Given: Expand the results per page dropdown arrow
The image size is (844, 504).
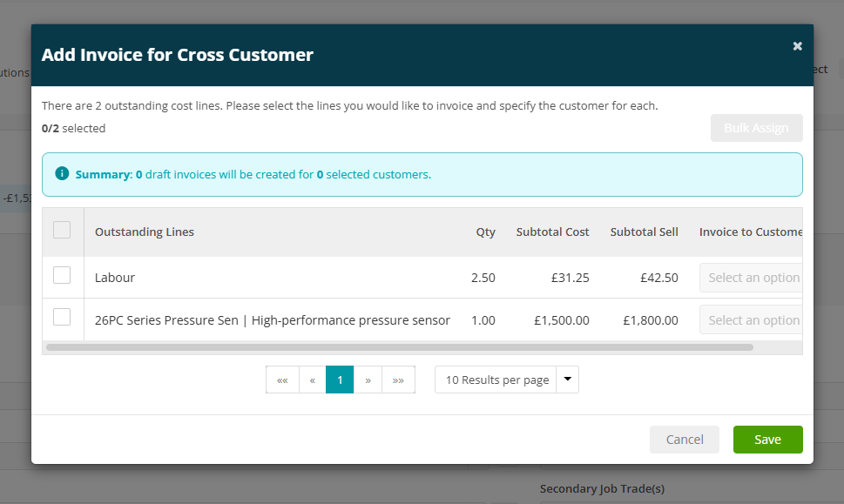Looking at the screenshot, I should pyautogui.click(x=567, y=380).
